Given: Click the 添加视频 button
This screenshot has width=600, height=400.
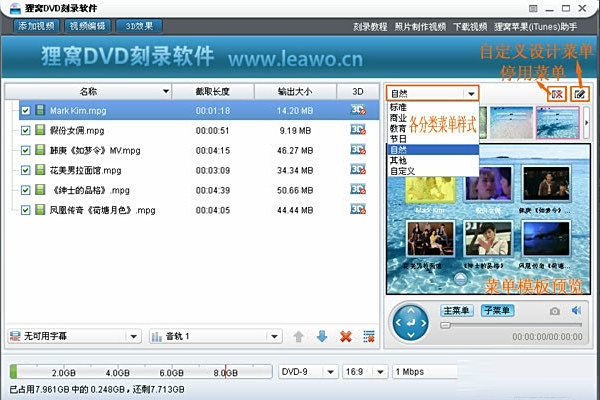Looking at the screenshot, I should tap(36, 26).
